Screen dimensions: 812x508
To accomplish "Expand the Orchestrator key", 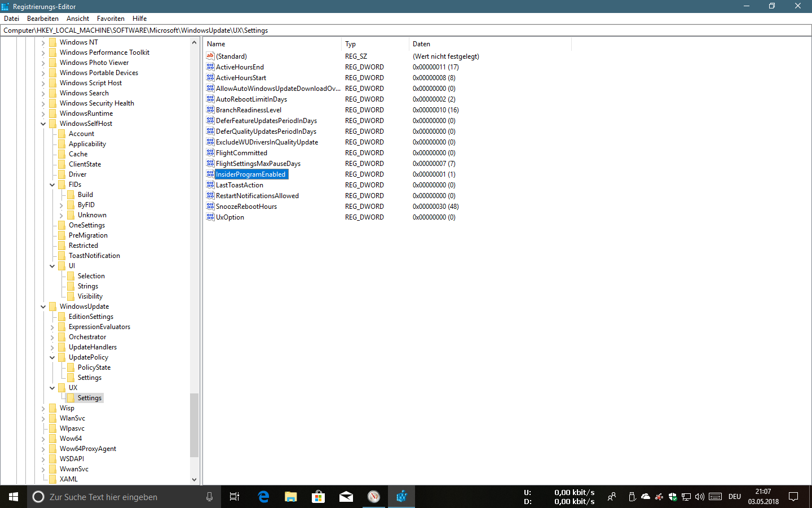I will 52,337.
